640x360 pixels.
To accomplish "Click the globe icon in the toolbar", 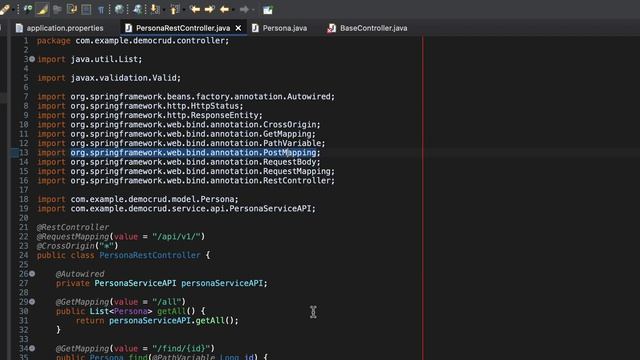I will click(119, 9).
